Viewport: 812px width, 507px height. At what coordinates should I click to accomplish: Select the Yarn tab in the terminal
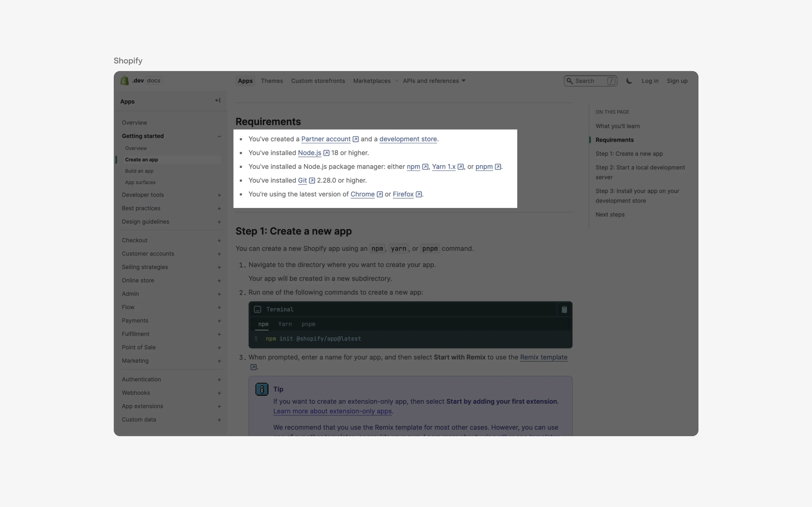tap(285, 324)
